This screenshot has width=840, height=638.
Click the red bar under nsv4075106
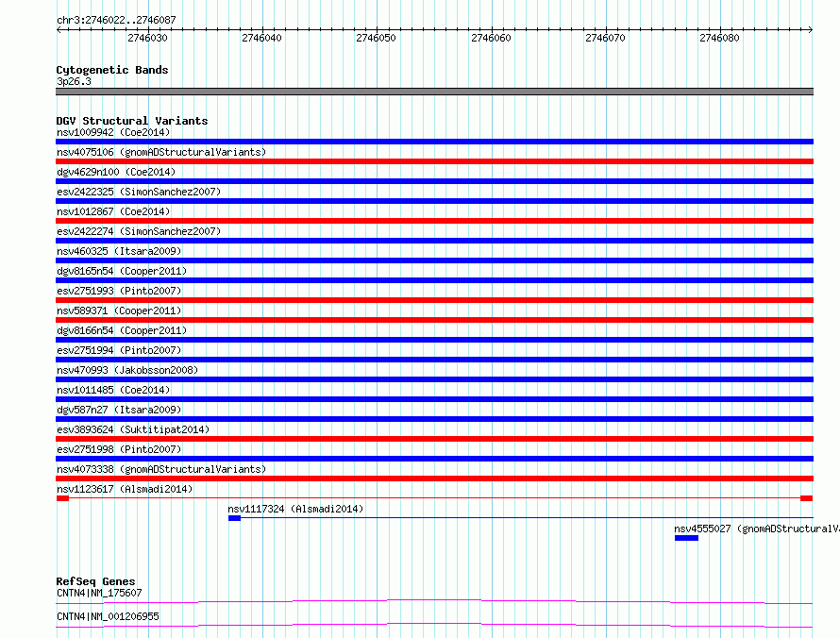[x=434, y=161]
